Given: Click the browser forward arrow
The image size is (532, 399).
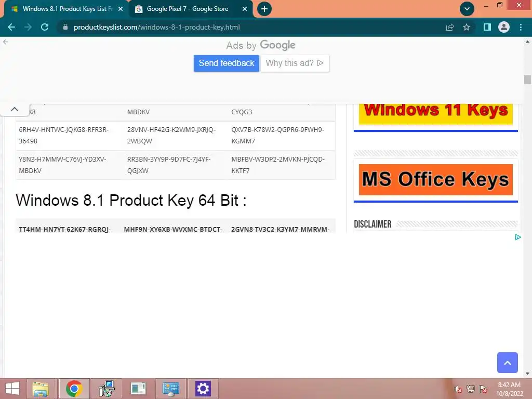Looking at the screenshot, I should [x=28, y=27].
